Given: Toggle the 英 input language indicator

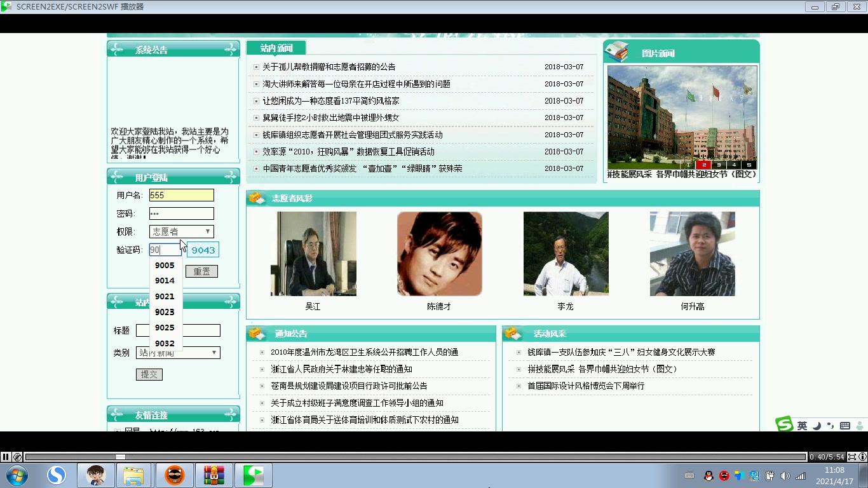Looking at the screenshot, I should (803, 426).
